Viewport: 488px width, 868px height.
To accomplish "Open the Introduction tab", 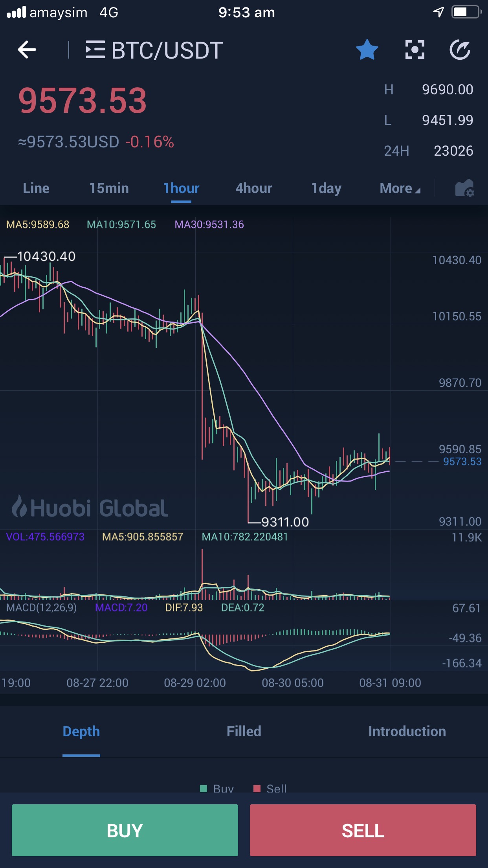I will coord(407,732).
